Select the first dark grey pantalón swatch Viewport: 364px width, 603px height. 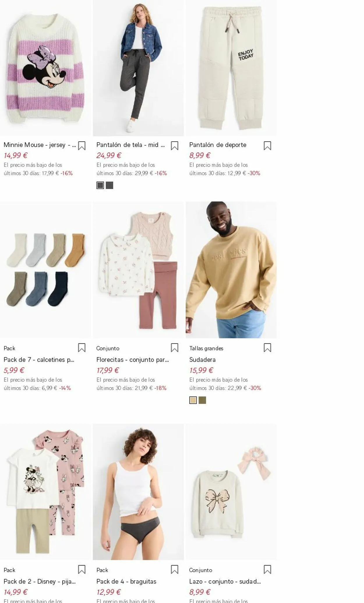pyautogui.click(x=100, y=185)
